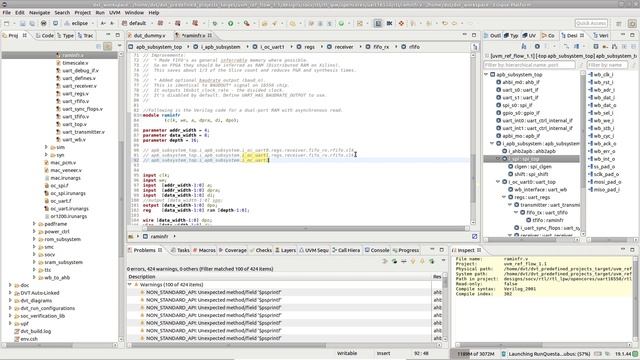Click fifo_rx in editor breadcrumb
Image resolution: width=640 pixels, height=360 pixels.
(381, 47)
